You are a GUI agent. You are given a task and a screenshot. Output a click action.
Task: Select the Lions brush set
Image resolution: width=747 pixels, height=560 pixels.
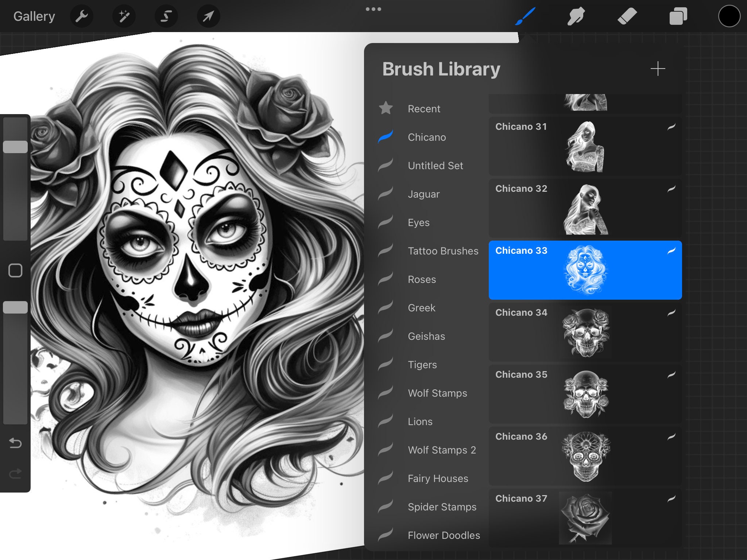(420, 421)
